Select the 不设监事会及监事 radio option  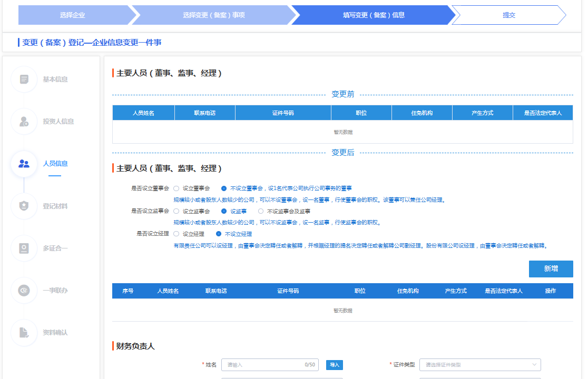[261, 212]
